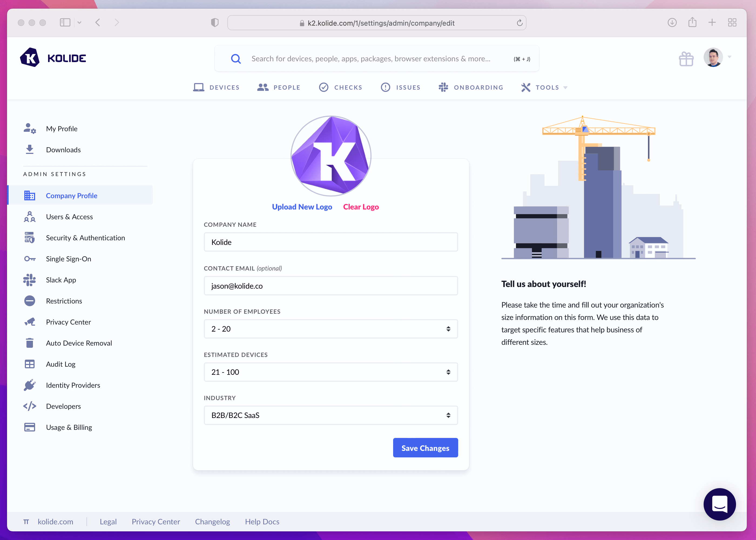Click into the Company Name field

click(330, 242)
